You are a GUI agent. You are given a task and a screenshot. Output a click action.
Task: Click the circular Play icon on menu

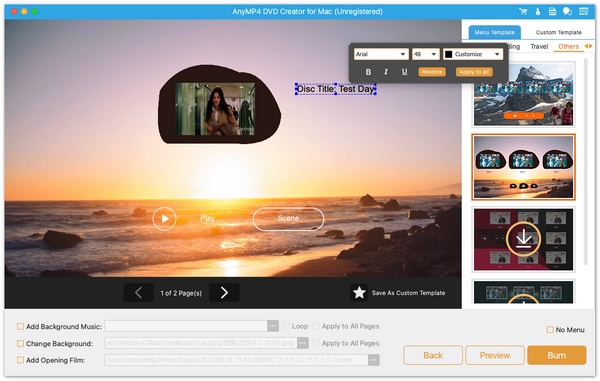pos(164,218)
